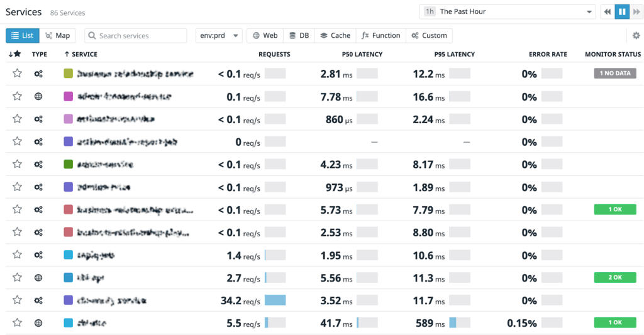Filter services by Web type
Viewport: 644px width, 335px height.
pyautogui.click(x=265, y=36)
